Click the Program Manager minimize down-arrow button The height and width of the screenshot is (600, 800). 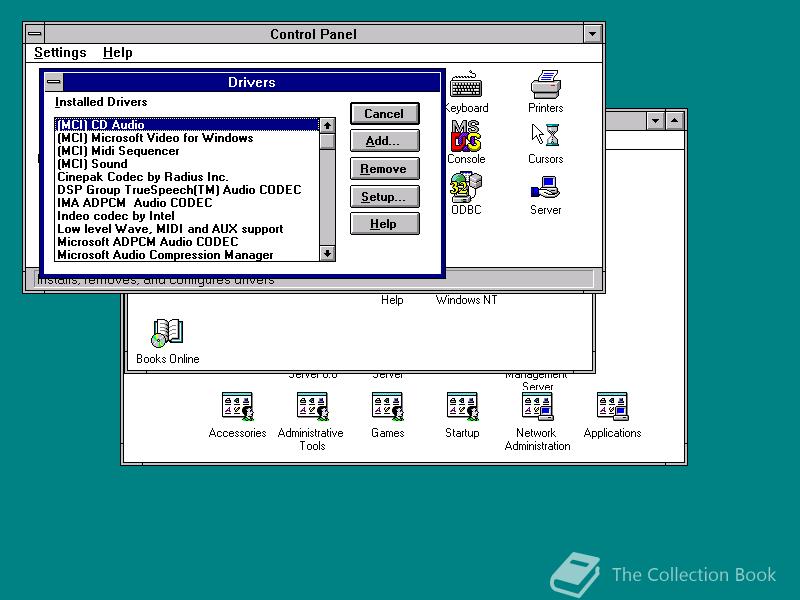[x=655, y=121]
